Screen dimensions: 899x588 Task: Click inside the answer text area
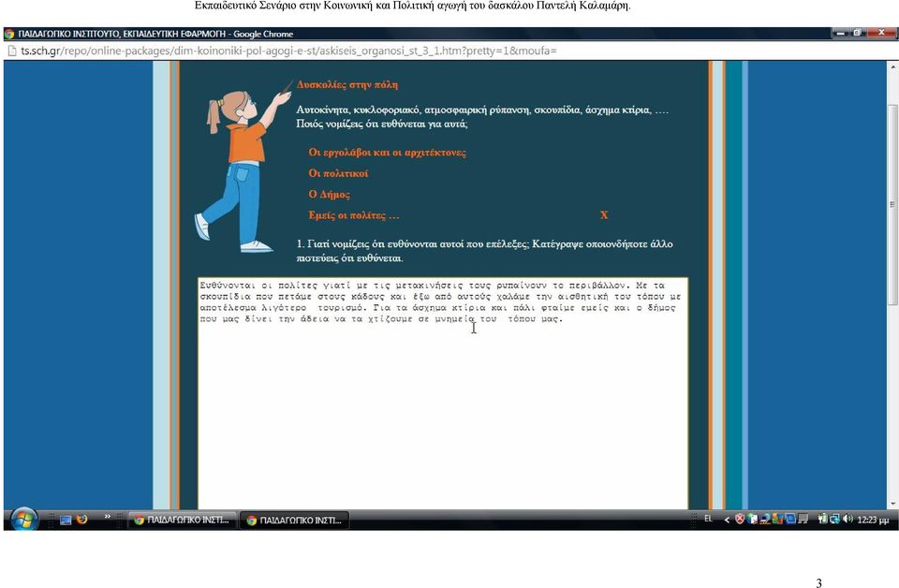click(443, 393)
